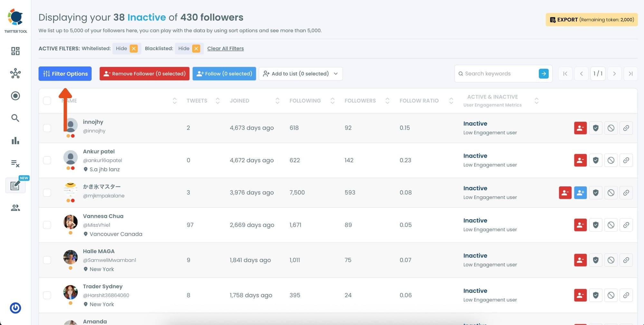Check the select-all checkbox in table header
This screenshot has height=325, width=644.
pos(47,100)
